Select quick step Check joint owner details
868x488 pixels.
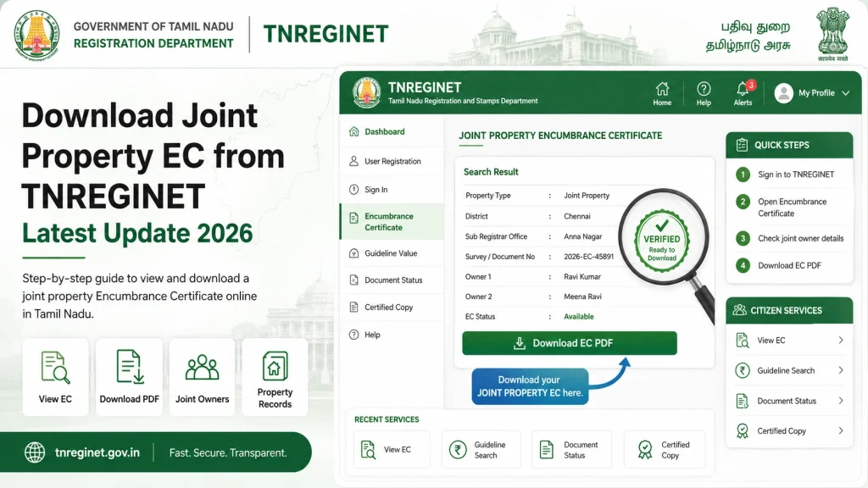[x=789, y=238]
